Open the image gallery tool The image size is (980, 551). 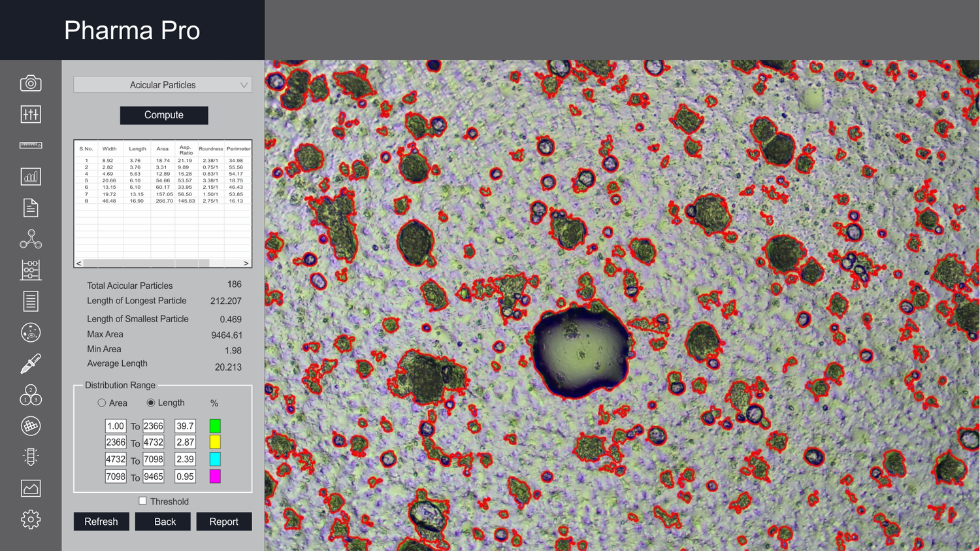[x=31, y=488]
